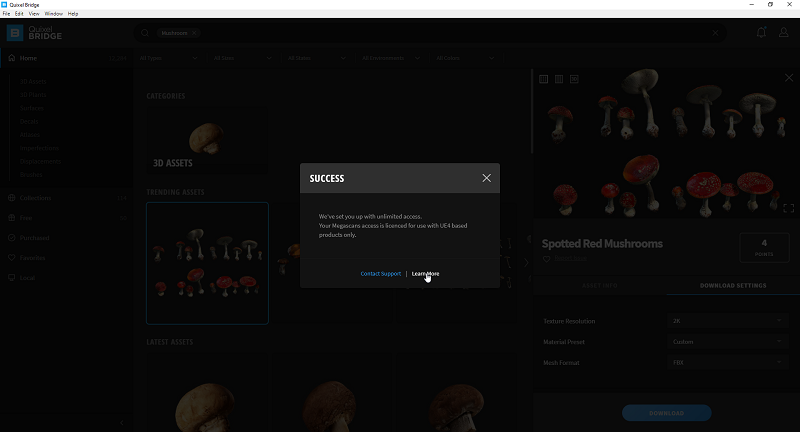Select 3D Plants in the sidebar
800x432 pixels.
[33, 95]
